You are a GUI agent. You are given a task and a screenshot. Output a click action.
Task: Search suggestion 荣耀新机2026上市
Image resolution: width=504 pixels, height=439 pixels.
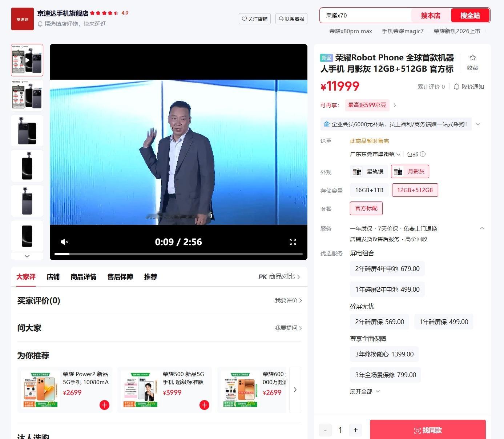457,31
